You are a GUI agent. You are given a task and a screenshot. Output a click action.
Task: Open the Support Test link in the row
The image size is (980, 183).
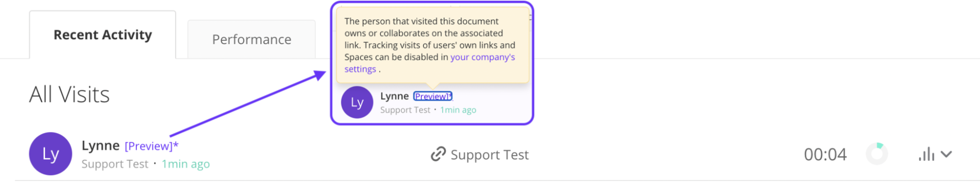489,155
